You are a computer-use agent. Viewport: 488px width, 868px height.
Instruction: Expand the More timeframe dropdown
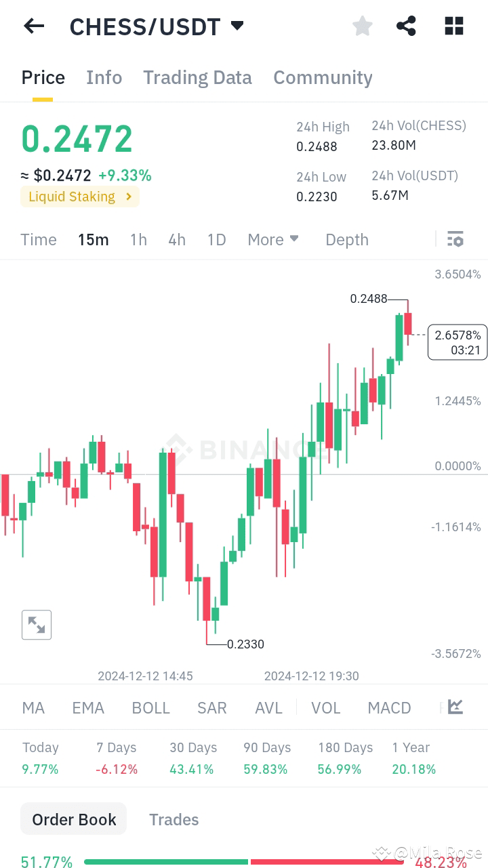click(273, 239)
